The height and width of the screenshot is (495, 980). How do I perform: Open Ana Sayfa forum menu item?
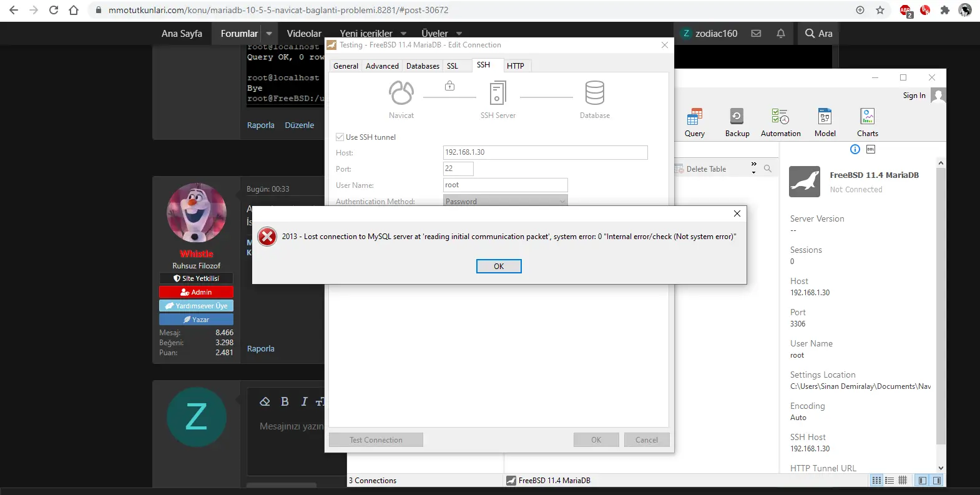[182, 34]
